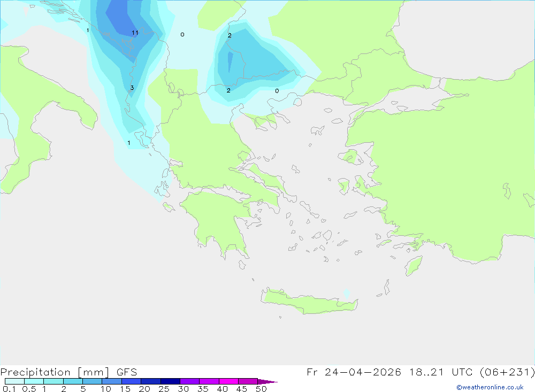Select the 10–15 mm legend swatch
The image size is (535, 392).
[112, 381]
